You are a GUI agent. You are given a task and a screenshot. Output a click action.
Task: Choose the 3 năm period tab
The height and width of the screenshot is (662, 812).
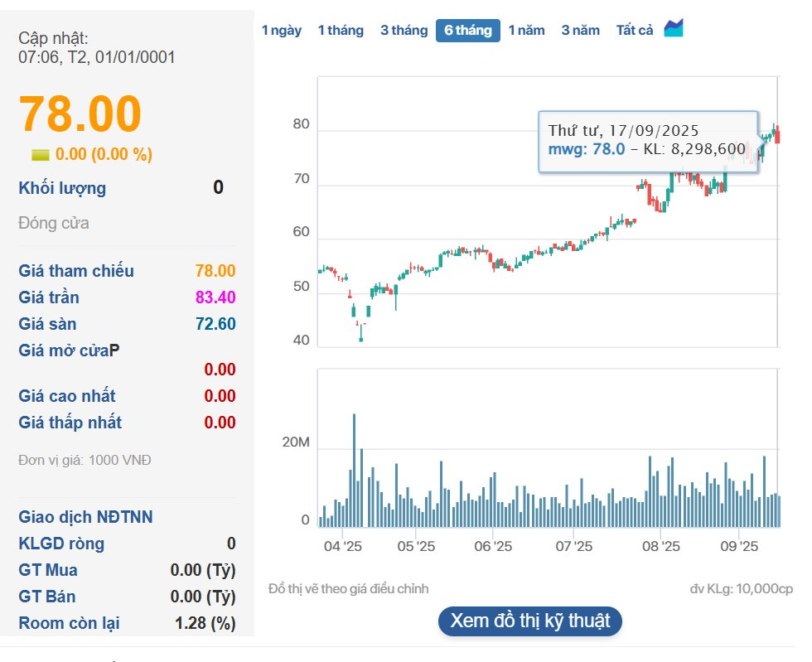pyautogui.click(x=580, y=30)
